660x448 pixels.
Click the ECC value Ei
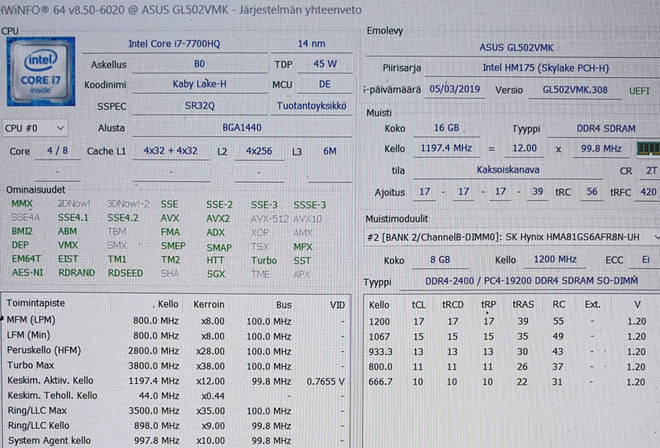[645, 260]
